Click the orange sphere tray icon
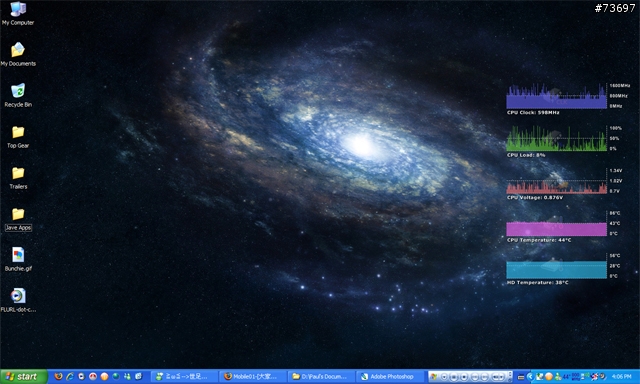This screenshot has height=384, width=640. 549,377
